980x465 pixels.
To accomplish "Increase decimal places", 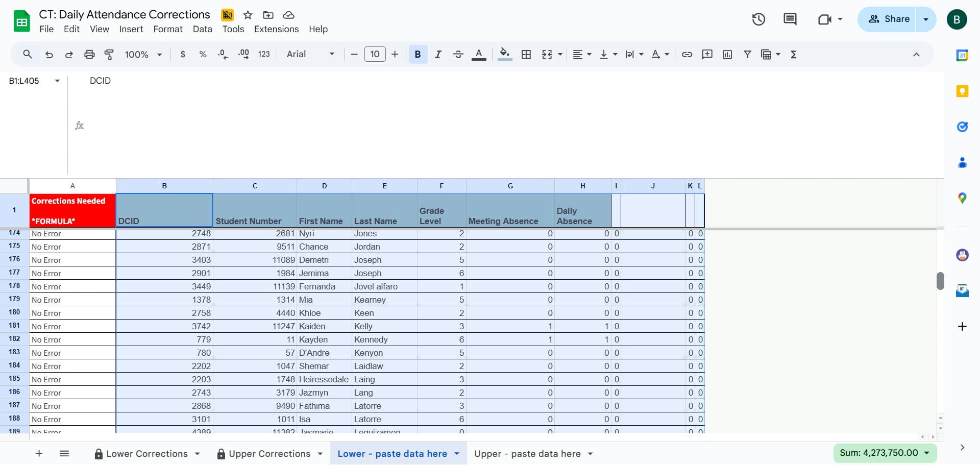I will 243,54.
